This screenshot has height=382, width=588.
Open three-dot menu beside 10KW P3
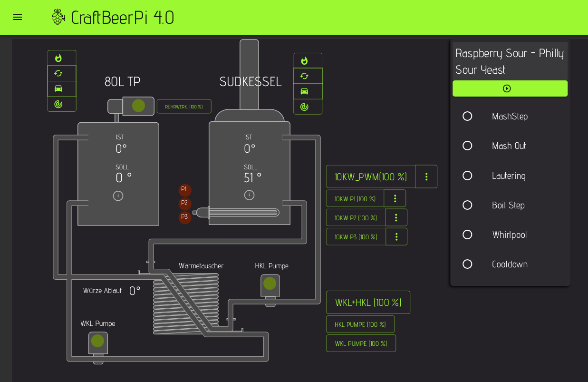[396, 236]
